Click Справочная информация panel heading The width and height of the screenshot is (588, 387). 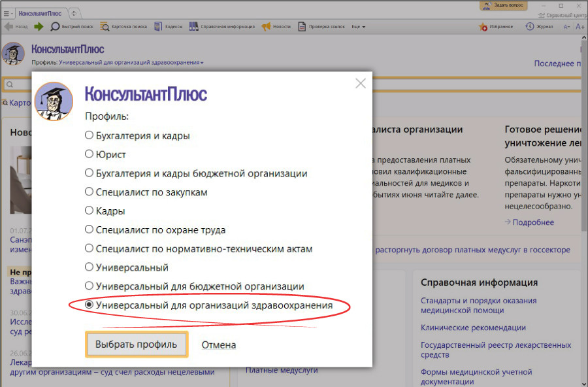(x=480, y=282)
